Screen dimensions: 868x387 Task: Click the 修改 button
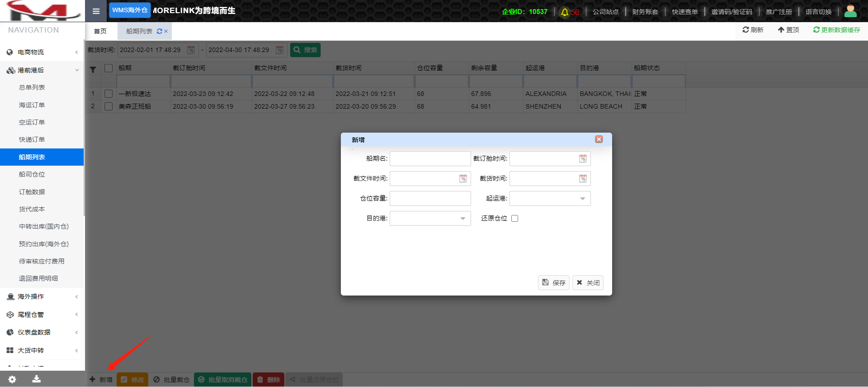[x=132, y=379]
